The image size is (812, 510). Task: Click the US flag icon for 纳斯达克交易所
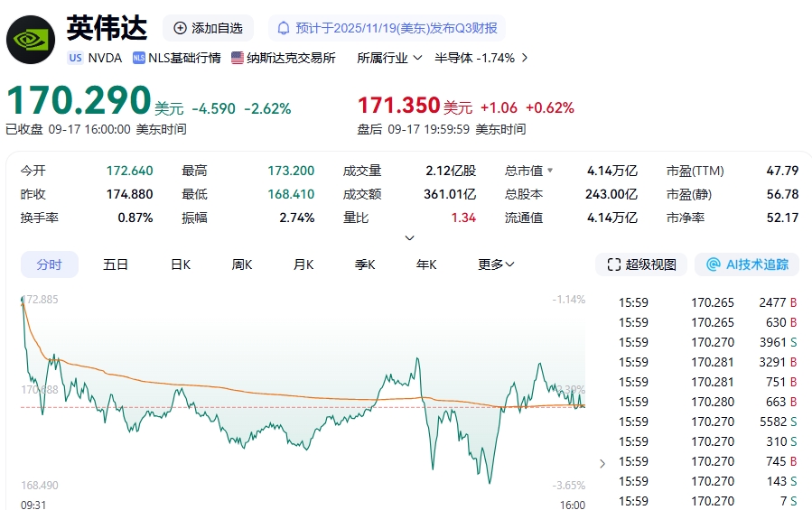click(238, 58)
